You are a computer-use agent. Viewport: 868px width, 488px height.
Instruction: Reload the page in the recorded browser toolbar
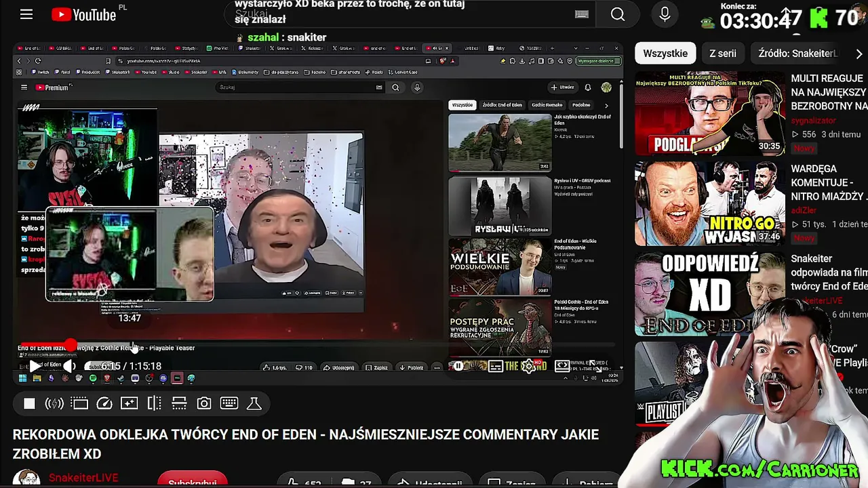click(x=38, y=61)
